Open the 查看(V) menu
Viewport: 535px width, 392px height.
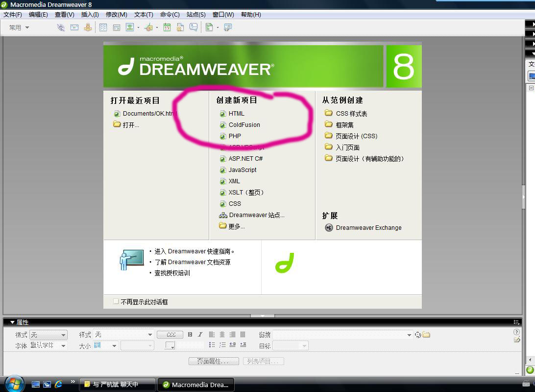coord(65,14)
